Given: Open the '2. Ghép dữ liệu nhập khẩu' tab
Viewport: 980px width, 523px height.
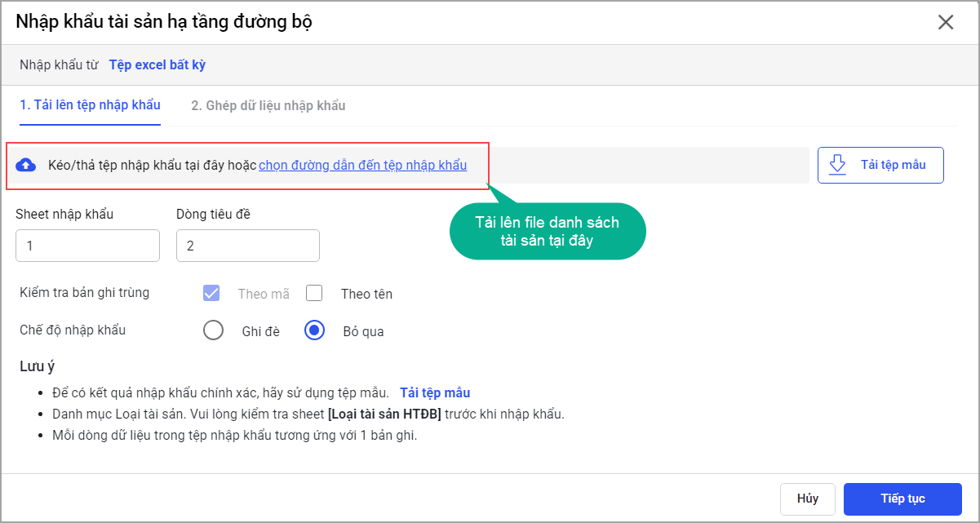Looking at the screenshot, I should [268, 105].
